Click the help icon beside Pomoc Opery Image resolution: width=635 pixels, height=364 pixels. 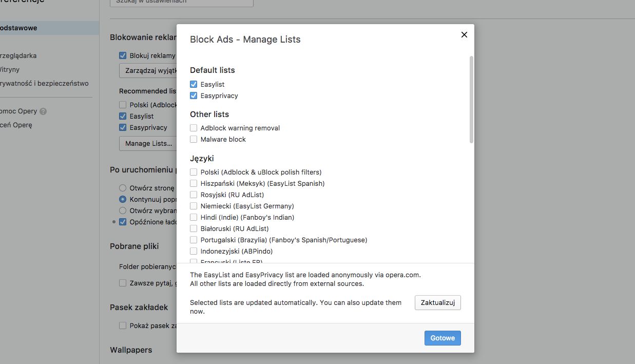tap(43, 111)
